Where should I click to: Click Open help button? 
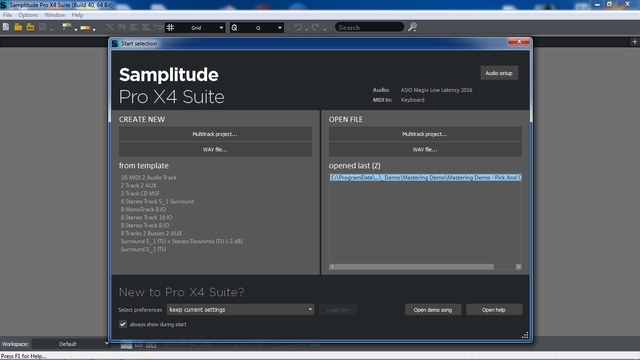coord(493,310)
